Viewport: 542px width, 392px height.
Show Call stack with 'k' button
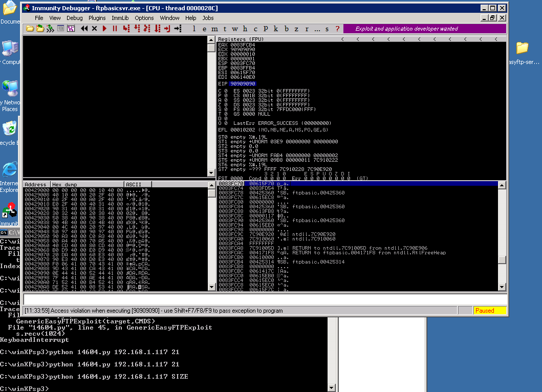click(x=276, y=29)
